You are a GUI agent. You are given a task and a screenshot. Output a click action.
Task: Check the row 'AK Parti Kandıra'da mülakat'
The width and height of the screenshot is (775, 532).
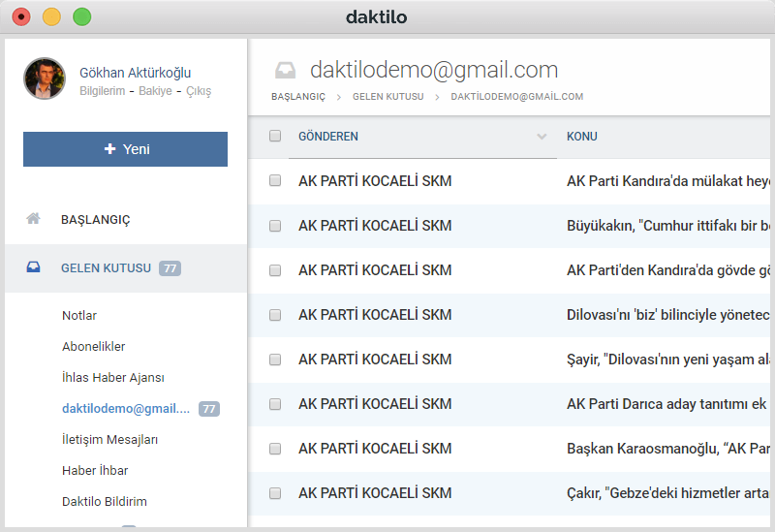[275, 180]
